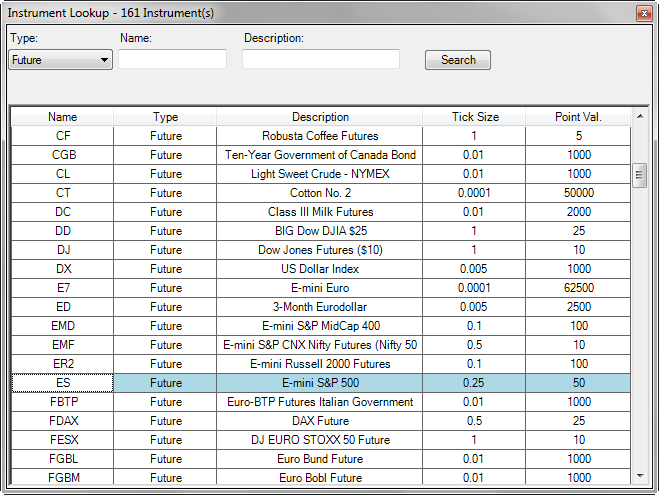Viewport: 659px width, 495px height.
Task: Select the CL instrument name cell
Action: coord(63,174)
